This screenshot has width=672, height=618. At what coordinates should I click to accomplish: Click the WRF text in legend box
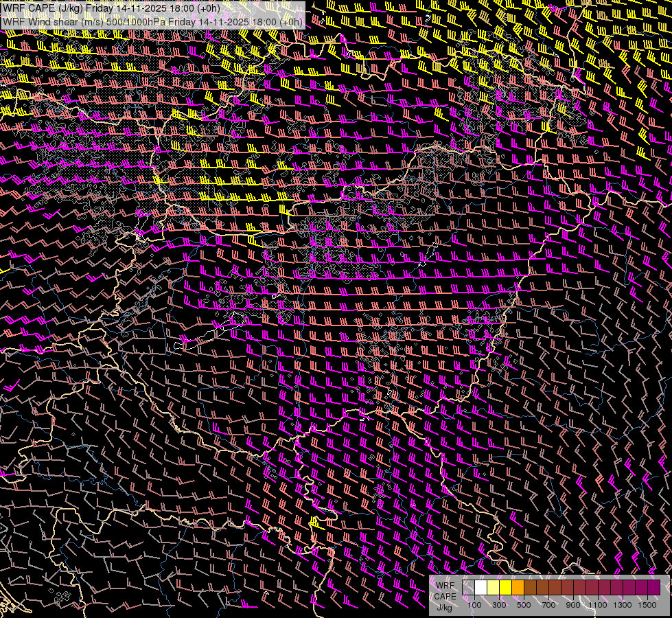(445, 585)
